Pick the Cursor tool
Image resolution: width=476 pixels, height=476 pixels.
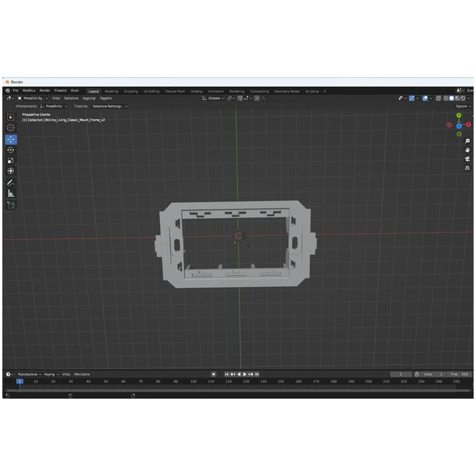click(10, 127)
